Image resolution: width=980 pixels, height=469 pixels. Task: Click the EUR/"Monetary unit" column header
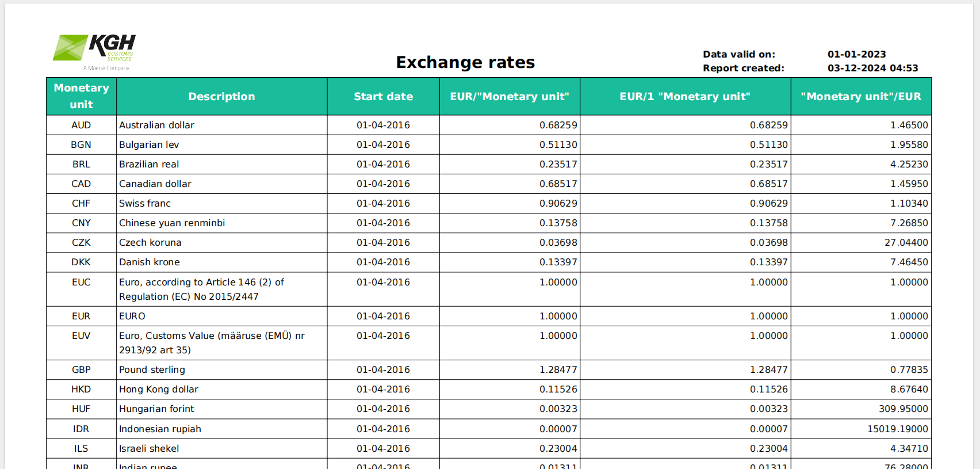pos(510,97)
